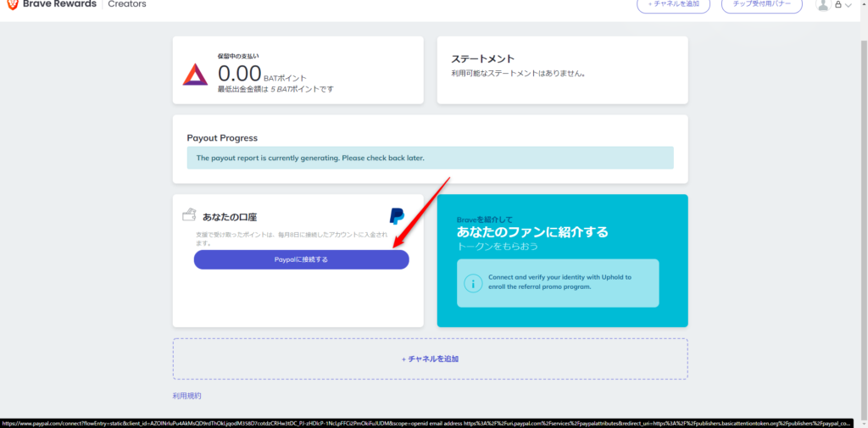Screen dimensions: 868x428
Task: Click the wallet icon beside あなたの口座
Action: [190, 214]
